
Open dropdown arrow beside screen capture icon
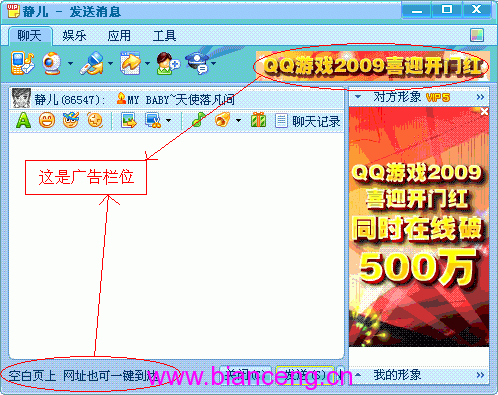click(x=169, y=120)
